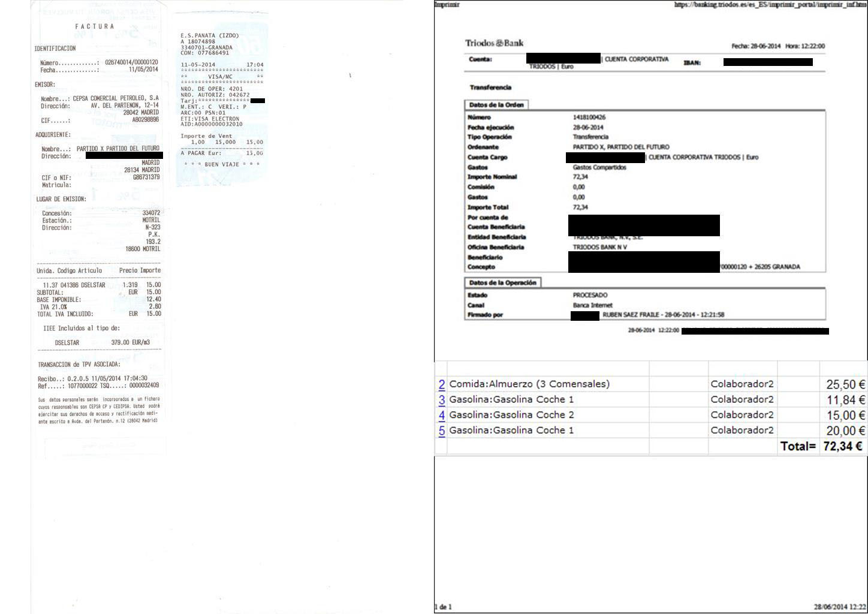Click the '28/06/2014 12:22' footer timestamp
Image resolution: width=868 pixels, height=614 pixels.
(839, 607)
